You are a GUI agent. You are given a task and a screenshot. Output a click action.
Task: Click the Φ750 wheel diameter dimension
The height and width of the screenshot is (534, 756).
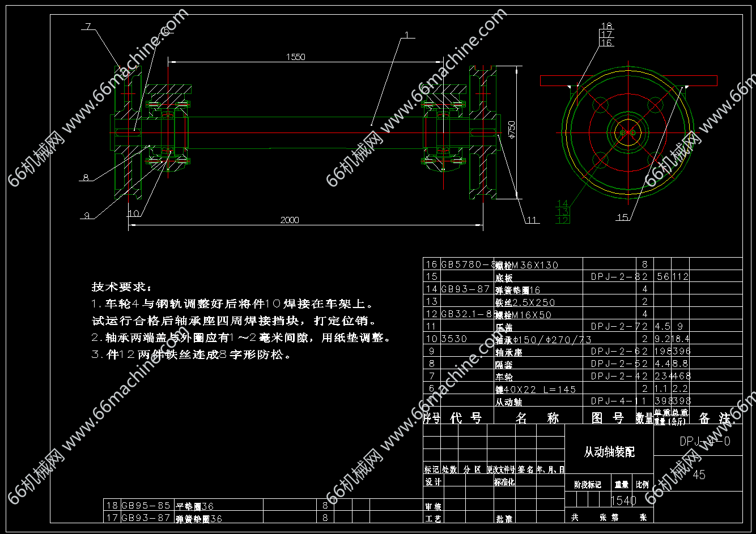[512, 130]
